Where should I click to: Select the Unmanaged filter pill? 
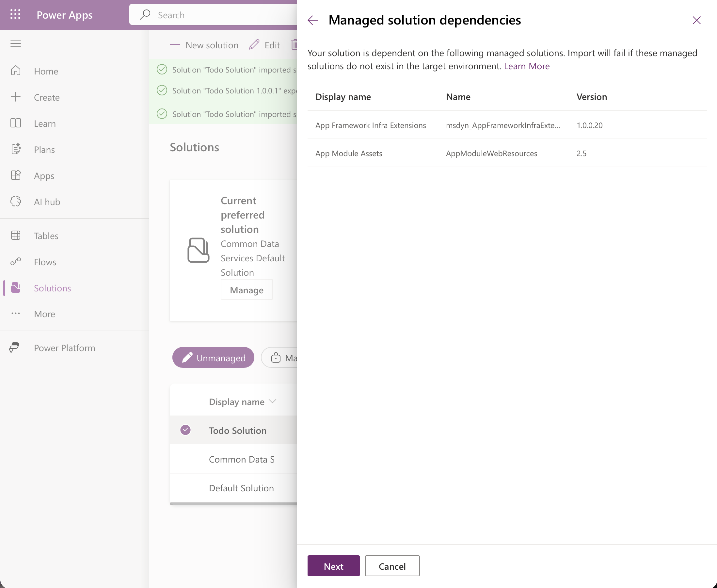click(213, 357)
